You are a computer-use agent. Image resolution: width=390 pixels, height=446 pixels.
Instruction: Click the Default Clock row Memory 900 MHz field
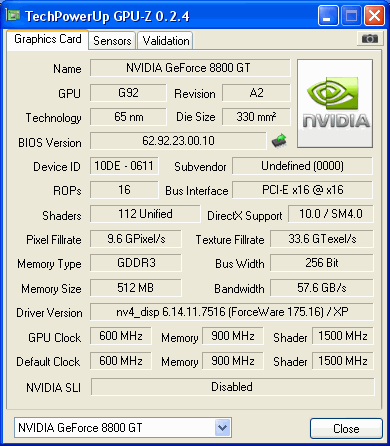233,361
